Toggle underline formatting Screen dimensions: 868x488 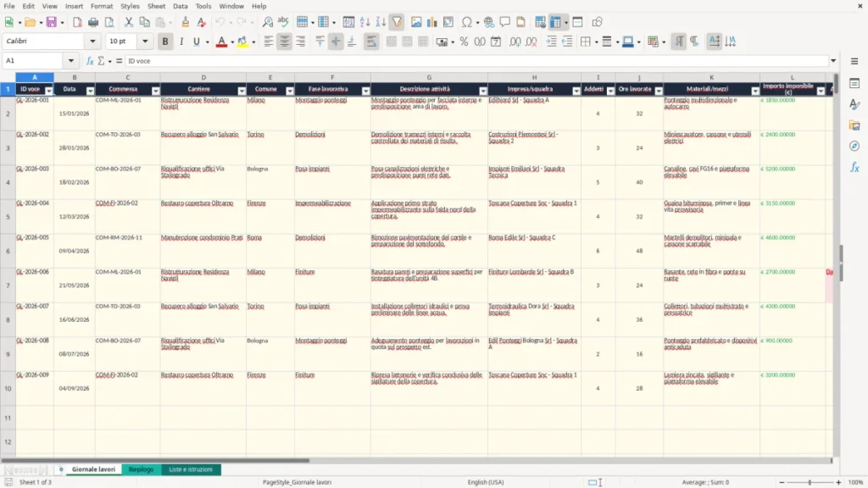tap(196, 42)
